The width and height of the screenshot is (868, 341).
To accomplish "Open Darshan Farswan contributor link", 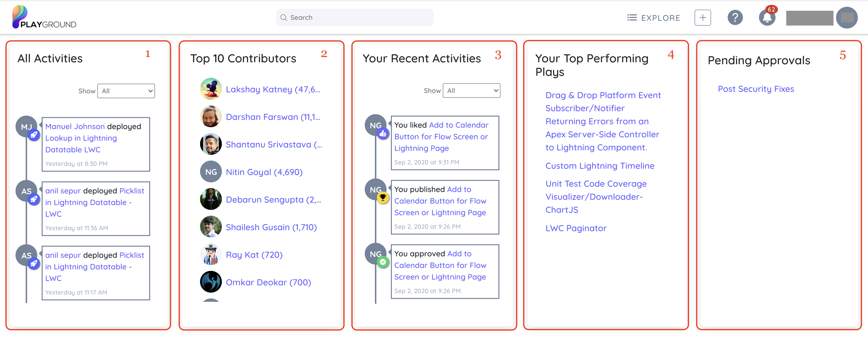I will [273, 117].
